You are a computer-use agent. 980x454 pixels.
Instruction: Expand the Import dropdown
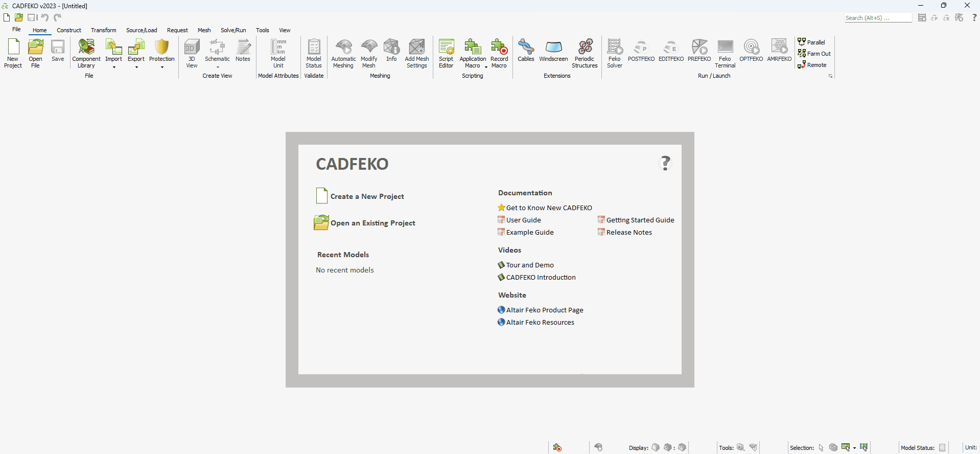[x=114, y=67]
